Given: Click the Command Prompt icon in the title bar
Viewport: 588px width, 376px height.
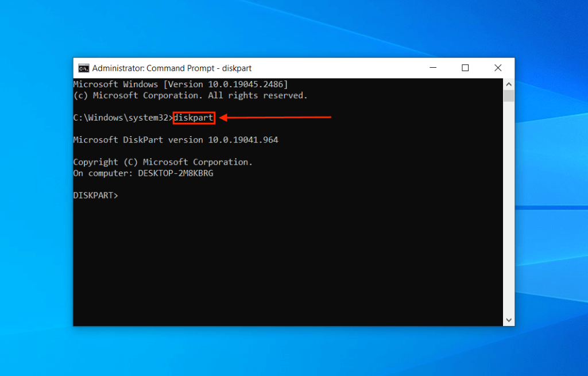Looking at the screenshot, I should [83, 68].
